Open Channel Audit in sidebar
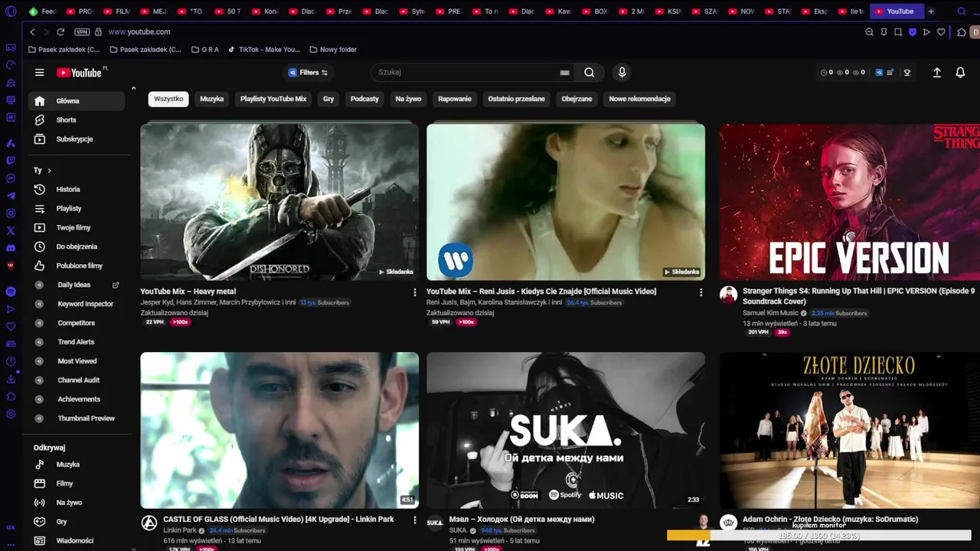 click(x=78, y=380)
